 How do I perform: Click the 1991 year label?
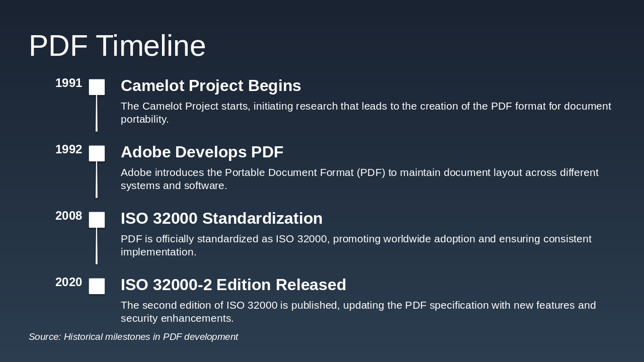(68, 83)
